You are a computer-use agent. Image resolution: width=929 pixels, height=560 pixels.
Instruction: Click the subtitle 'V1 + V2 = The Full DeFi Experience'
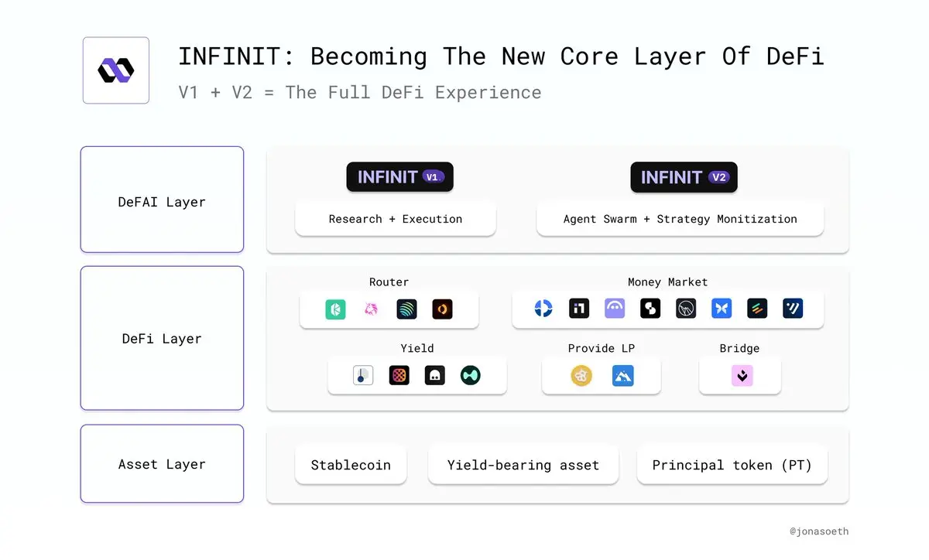[360, 92]
